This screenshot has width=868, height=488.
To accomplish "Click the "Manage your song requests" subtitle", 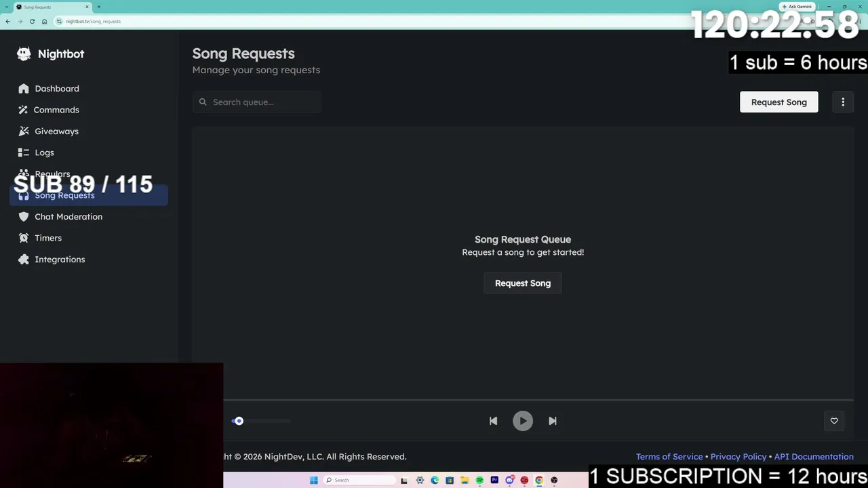I will click(x=256, y=70).
